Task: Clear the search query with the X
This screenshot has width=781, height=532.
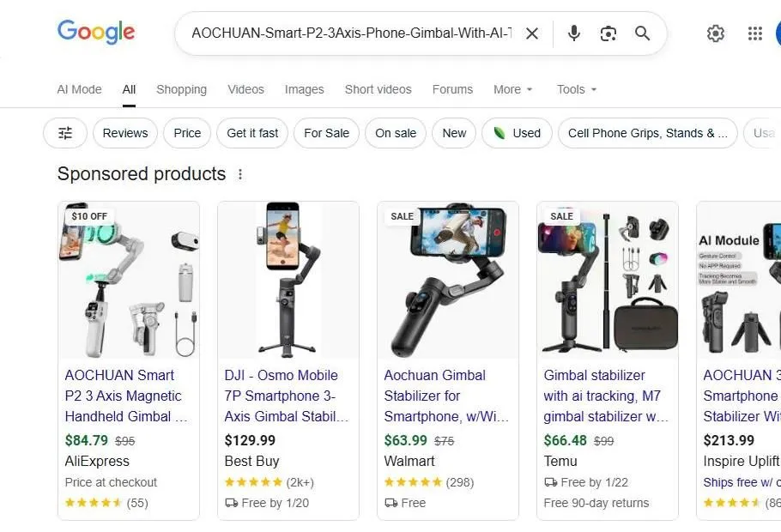Action: 532,33
